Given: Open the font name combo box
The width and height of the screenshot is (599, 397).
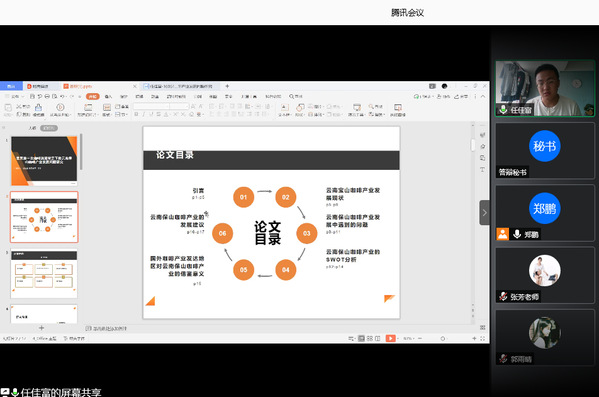Looking at the screenshot, I should tap(151, 106).
